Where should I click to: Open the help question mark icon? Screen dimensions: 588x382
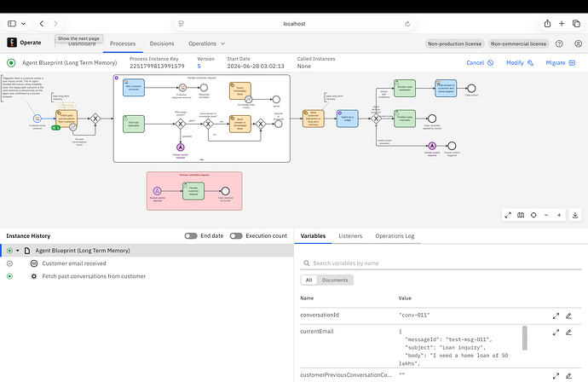559,43
